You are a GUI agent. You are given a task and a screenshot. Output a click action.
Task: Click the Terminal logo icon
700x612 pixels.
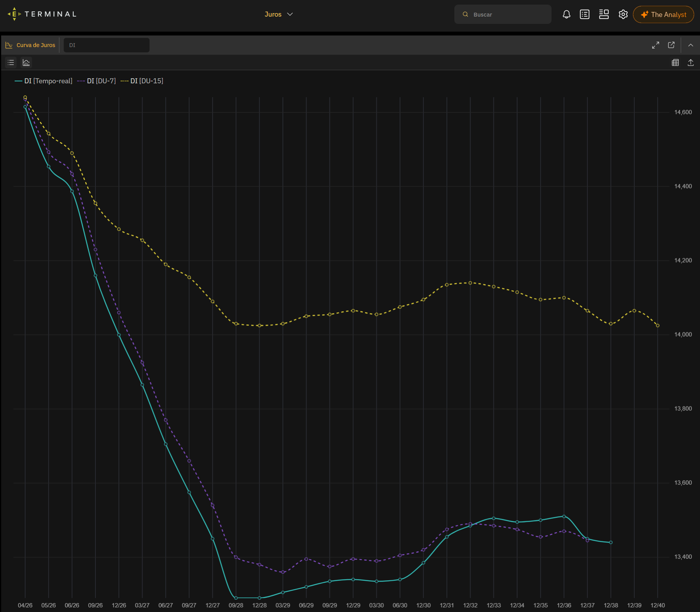click(14, 14)
